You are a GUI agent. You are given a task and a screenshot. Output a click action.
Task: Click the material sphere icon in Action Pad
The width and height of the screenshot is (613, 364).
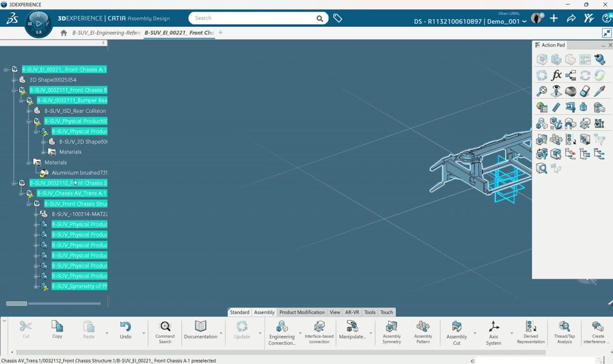[x=570, y=91]
